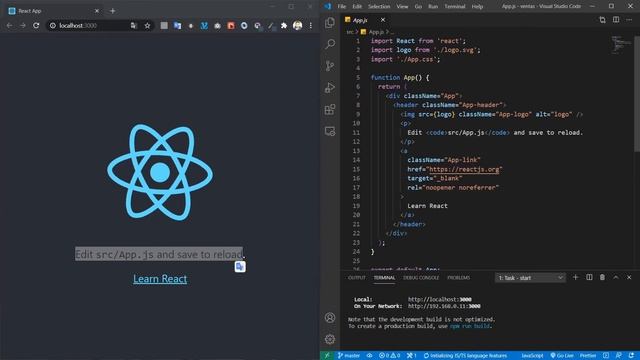Screen dimensions: 640x360
Task: Click the Go Live button
Action: (x=562, y=356)
